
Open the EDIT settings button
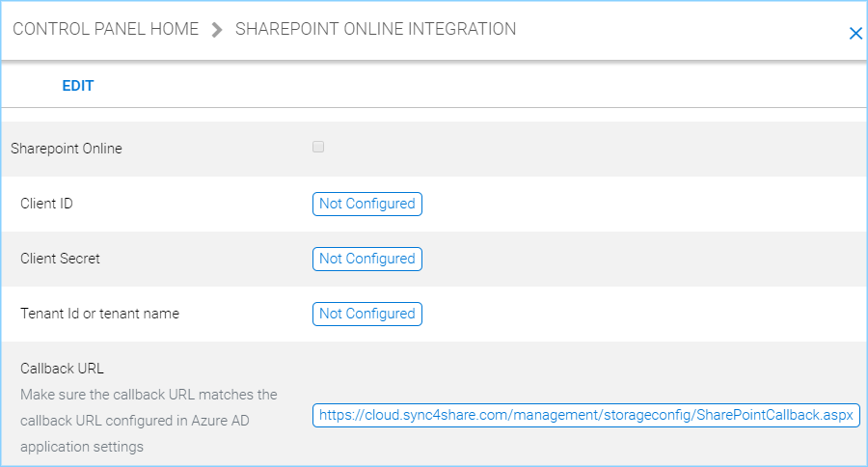click(x=78, y=86)
